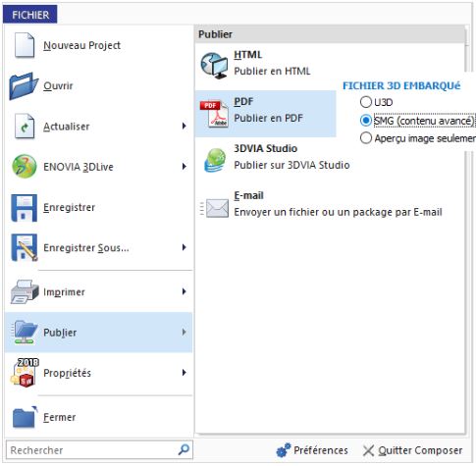Viewport: 476px width, 466px height.
Task: Click the magnifier icon in the Rechercher box
Action: pos(184,449)
